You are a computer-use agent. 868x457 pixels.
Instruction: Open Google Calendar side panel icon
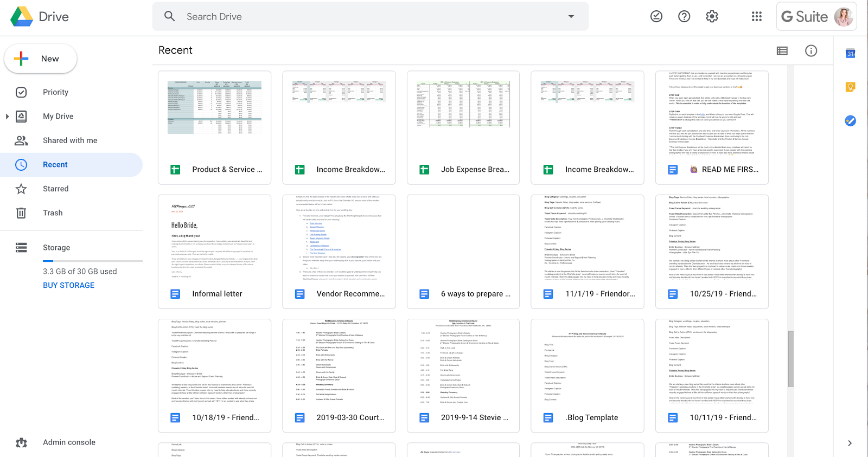851,53
